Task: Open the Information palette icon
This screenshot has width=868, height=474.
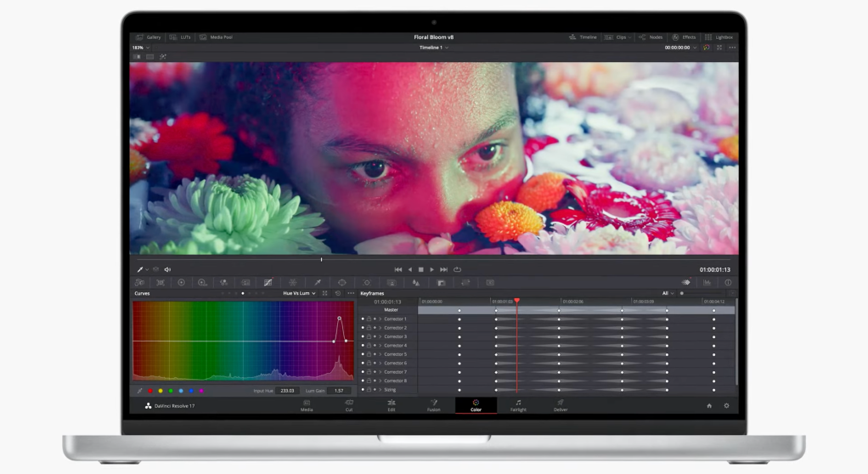Action: tap(728, 282)
